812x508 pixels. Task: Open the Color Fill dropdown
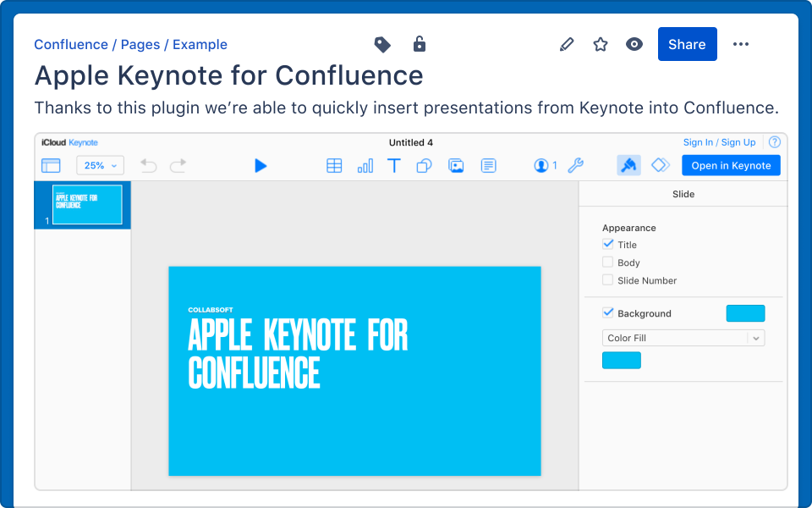[683, 338]
